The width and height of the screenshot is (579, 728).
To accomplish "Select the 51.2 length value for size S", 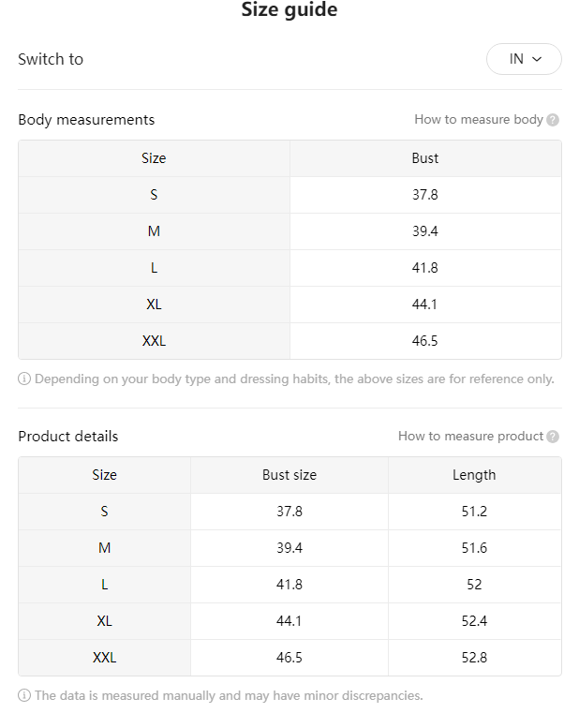I will [474, 512].
